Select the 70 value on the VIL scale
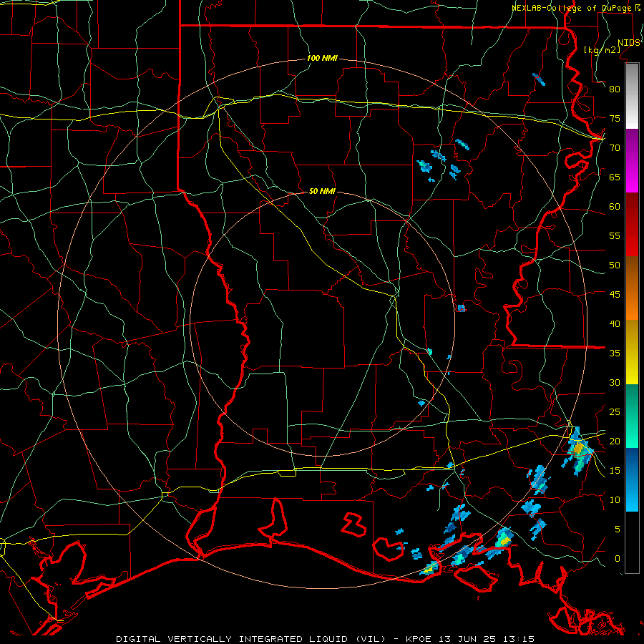This screenshot has width=644, height=644. [x=615, y=148]
